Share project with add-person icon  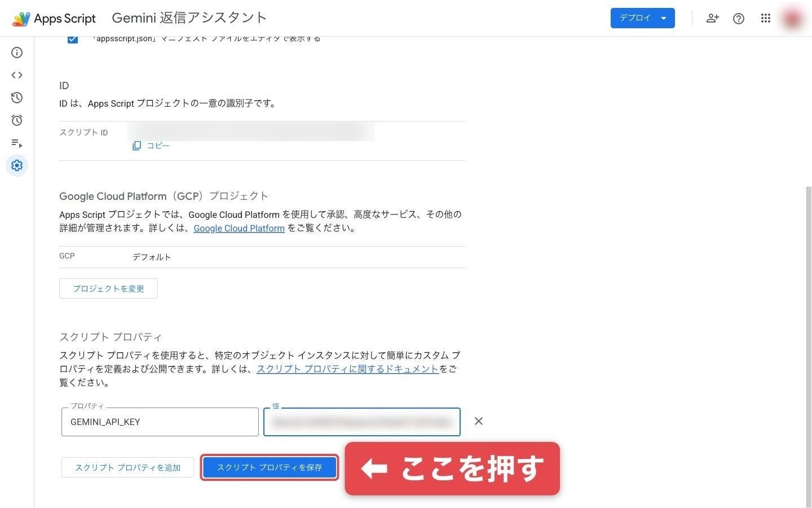click(x=712, y=18)
